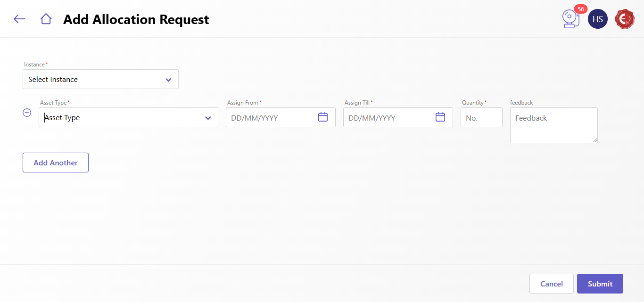
Task: Click the Quantity number field
Action: (x=481, y=118)
